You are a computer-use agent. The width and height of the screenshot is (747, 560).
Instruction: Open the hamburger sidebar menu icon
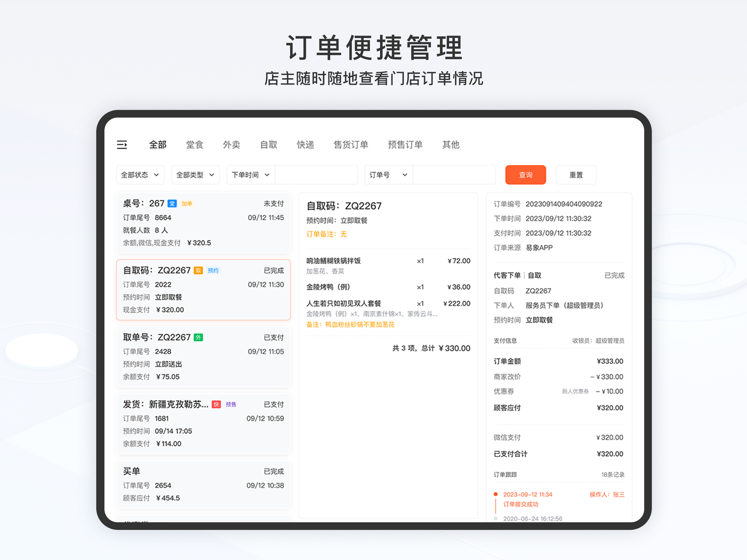pos(122,145)
